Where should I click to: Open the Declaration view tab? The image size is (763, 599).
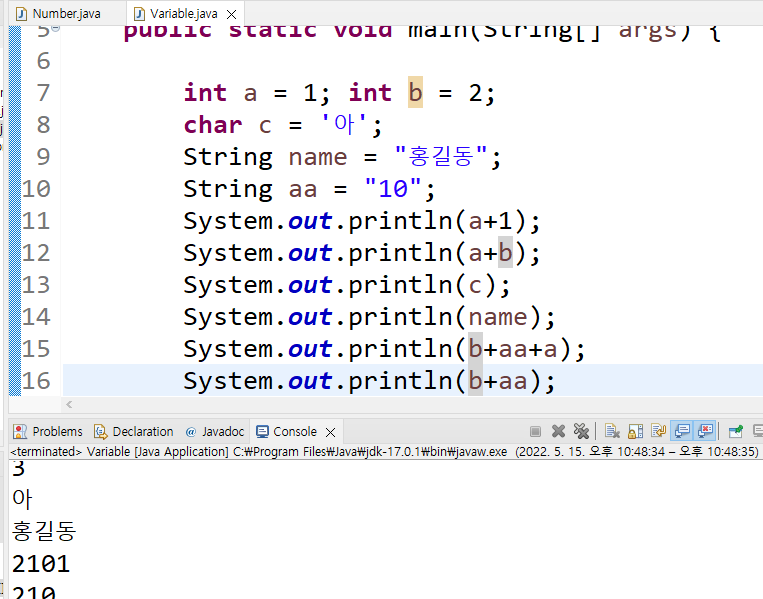coord(134,432)
